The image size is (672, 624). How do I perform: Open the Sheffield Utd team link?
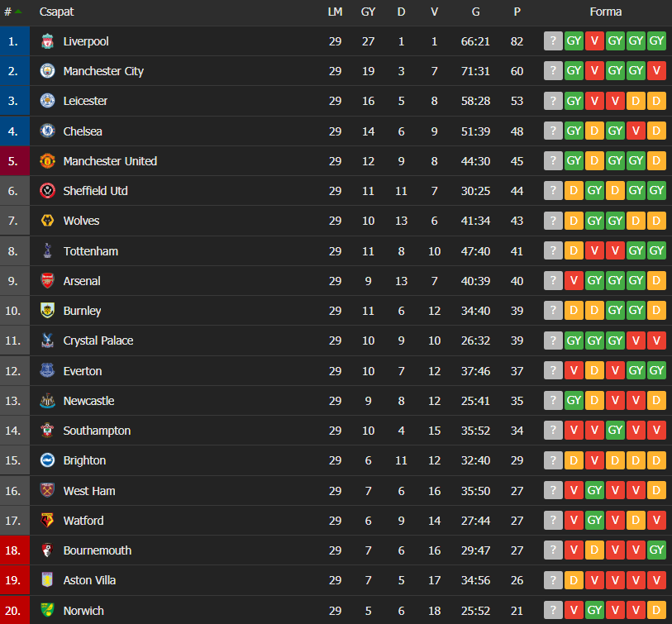(x=96, y=191)
